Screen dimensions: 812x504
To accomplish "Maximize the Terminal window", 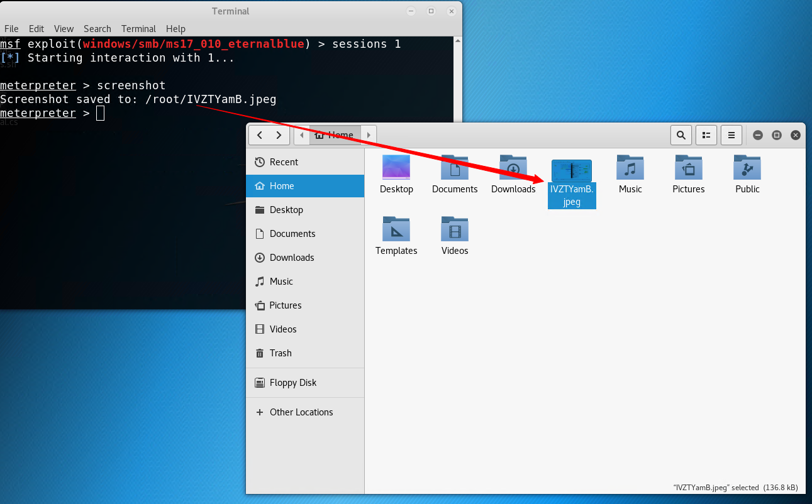I will coord(431,11).
